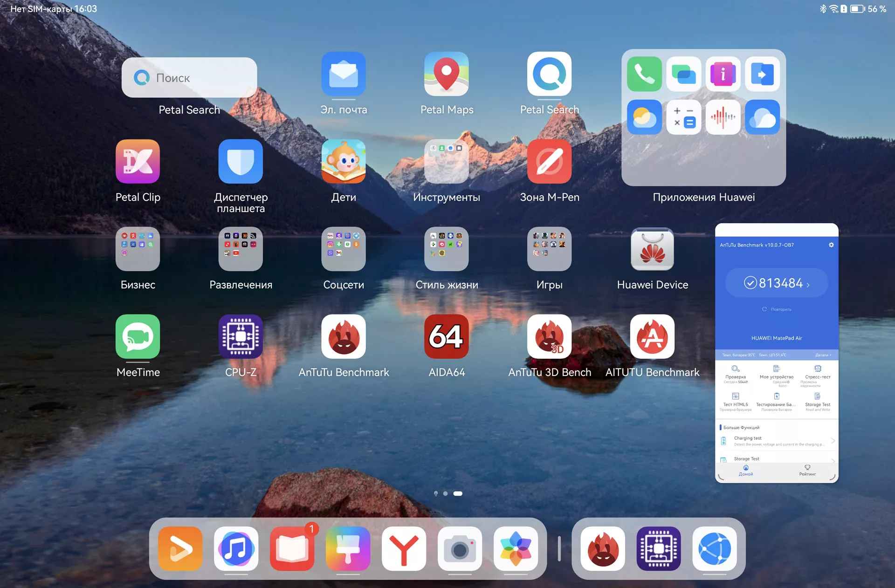895x588 pixels.
Task: Go to second home page indicator dot
Action: (446, 493)
